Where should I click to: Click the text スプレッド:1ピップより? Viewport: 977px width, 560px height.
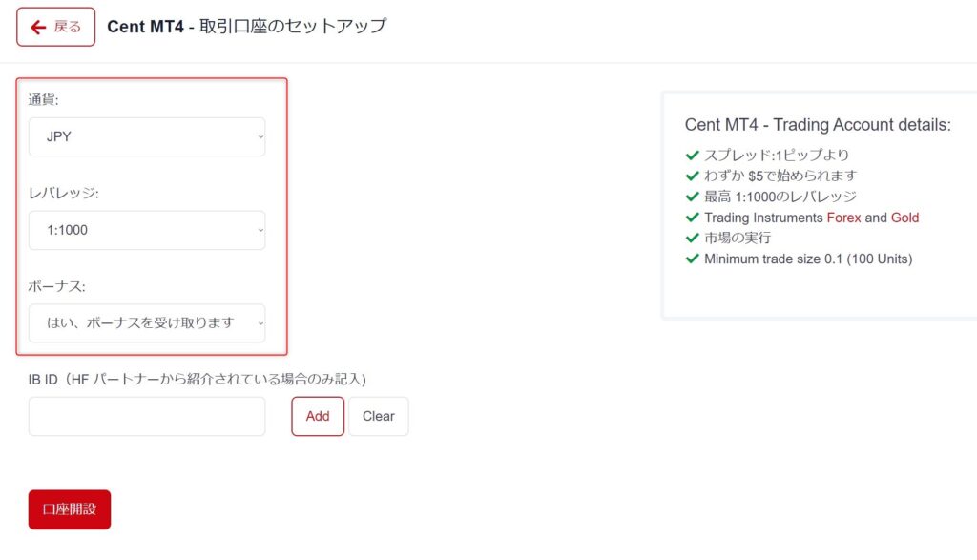(777, 156)
